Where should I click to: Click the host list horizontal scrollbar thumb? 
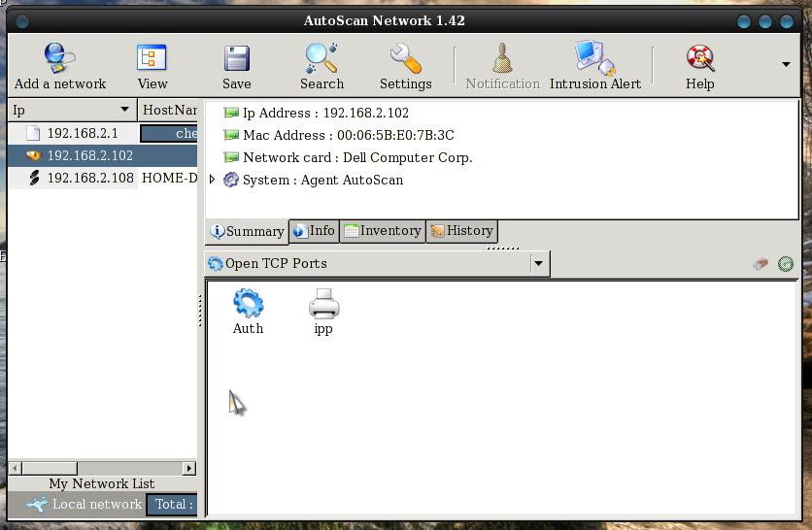tap(50, 468)
